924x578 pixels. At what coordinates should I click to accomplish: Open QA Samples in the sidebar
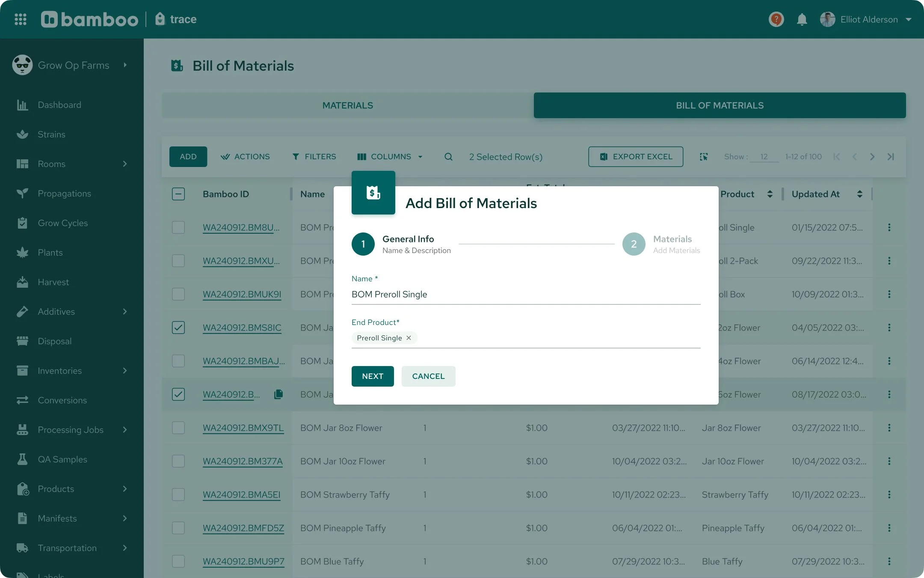pos(62,459)
